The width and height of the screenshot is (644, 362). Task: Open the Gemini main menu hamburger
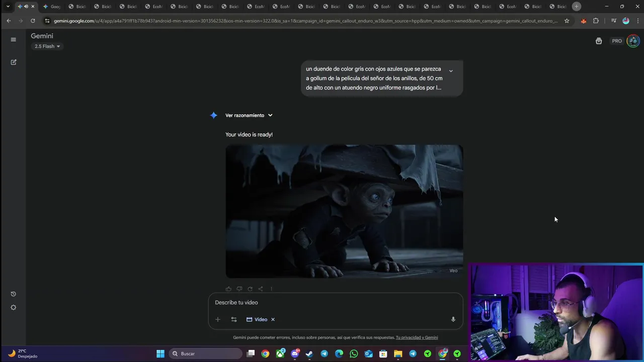pos(14,40)
